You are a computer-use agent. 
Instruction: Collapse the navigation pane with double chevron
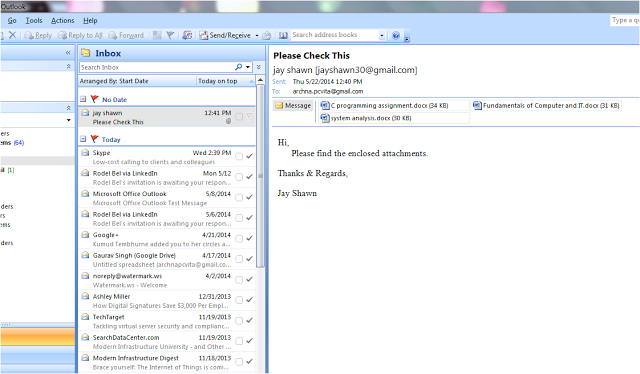[x=68, y=53]
